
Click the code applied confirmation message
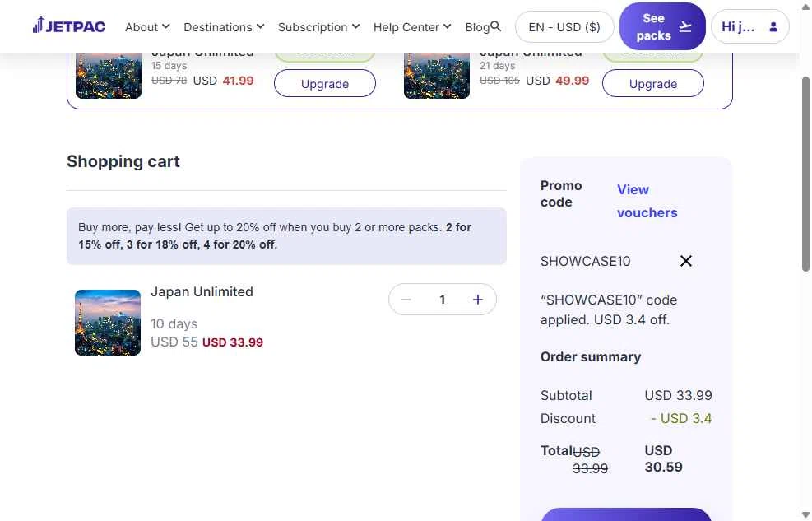click(609, 309)
